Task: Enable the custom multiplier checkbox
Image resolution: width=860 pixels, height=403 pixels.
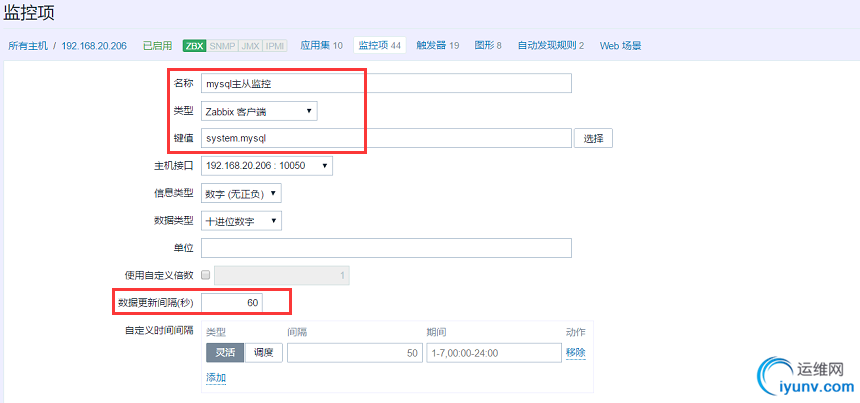Action: [x=206, y=275]
